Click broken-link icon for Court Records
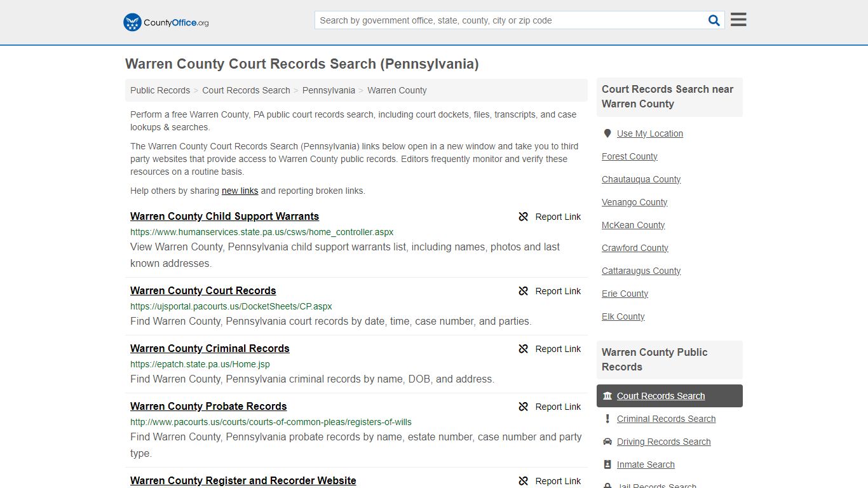Image resolution: width=868 pixels, height=488 pixels. [x=524, y=291]
